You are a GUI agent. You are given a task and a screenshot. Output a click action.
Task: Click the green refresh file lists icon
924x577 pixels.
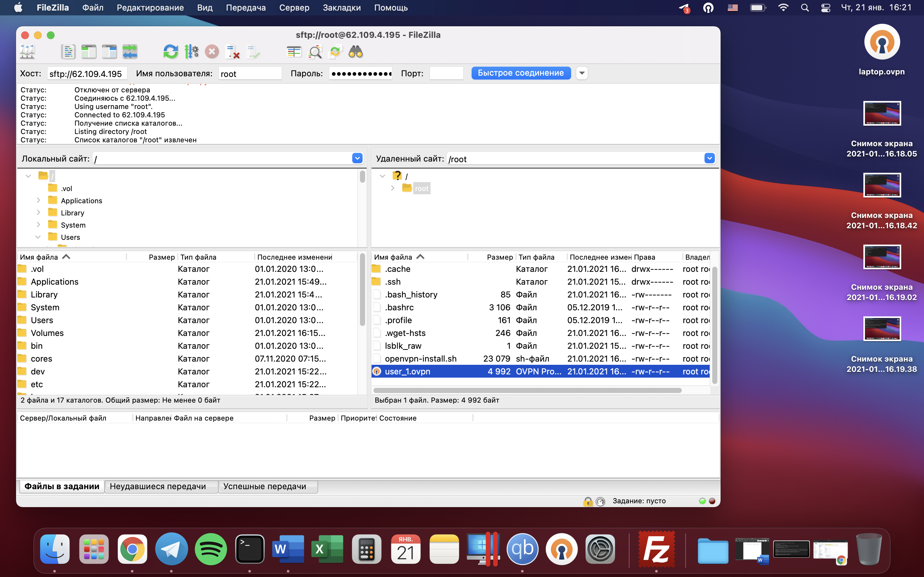pyautogui.click(x=171, y=52)
